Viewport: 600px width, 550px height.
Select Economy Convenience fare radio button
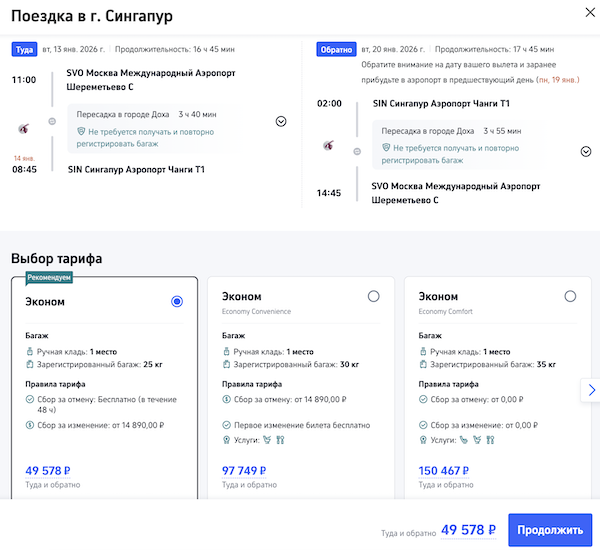click(x=374, y=296)
